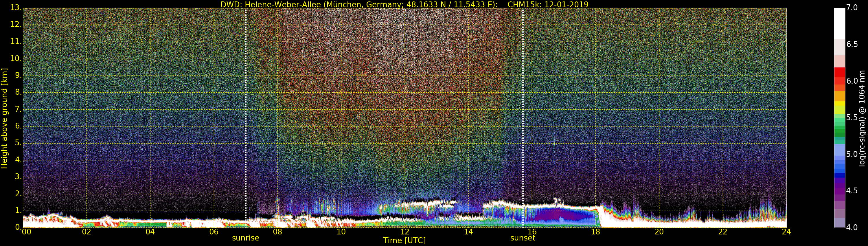The width and height of the screenshot is (868, 246).
Task: Click the time tick label '16'
Action: (x=532, y=232)
